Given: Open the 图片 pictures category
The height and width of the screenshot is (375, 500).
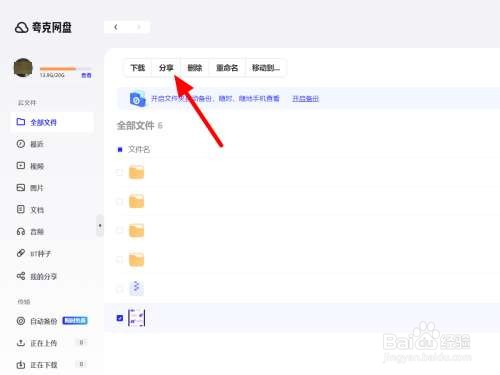Looking at the screenshot, I should [30, 188].
